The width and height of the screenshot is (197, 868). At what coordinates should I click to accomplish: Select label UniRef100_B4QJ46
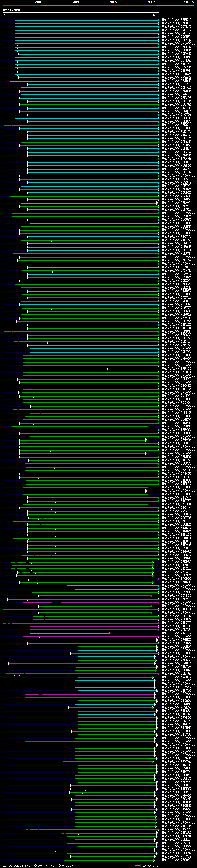[x=176, y=714]
